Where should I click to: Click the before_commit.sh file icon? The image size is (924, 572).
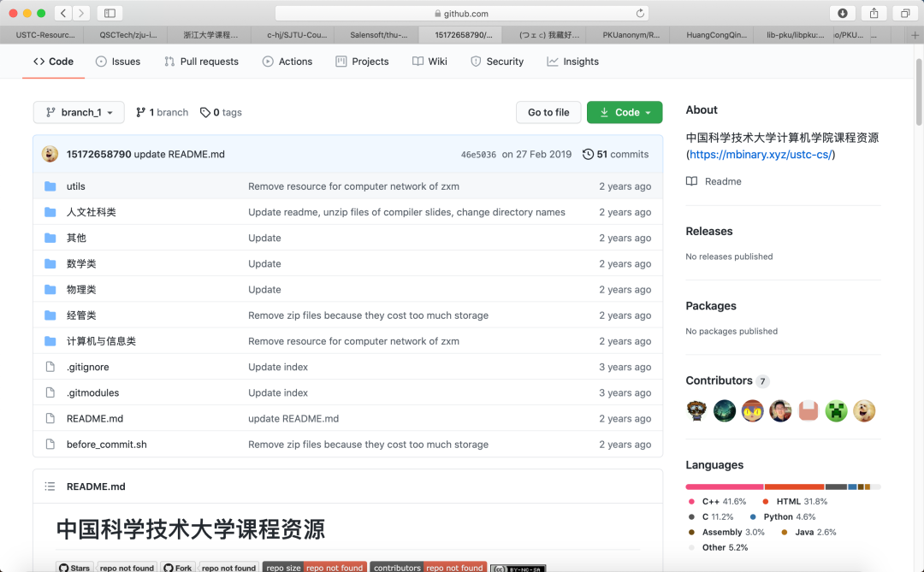[x=50, y=444]
